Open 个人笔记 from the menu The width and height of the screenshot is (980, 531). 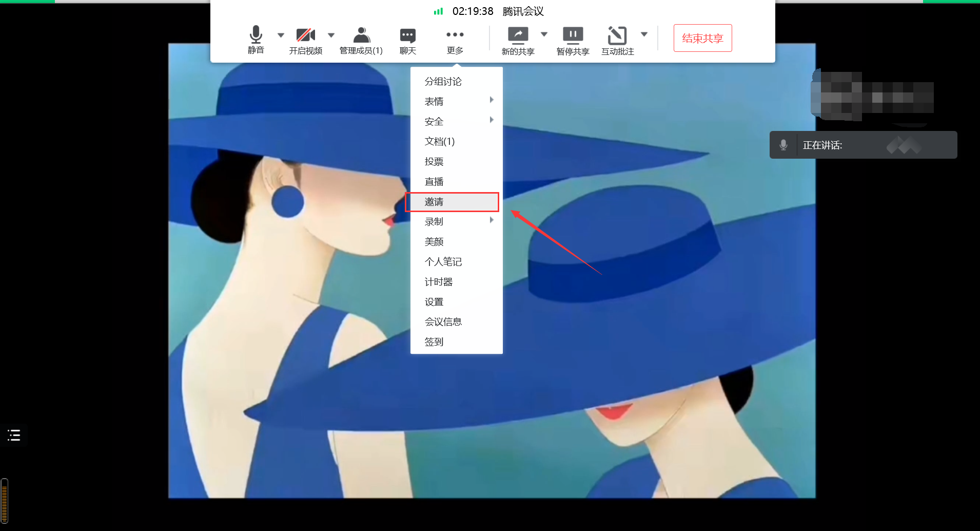click(456, 261)
